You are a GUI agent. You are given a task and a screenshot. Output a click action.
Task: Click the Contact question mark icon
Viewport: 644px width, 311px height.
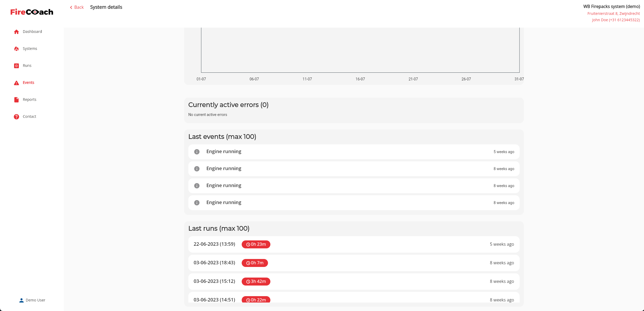tap(16, 117)
